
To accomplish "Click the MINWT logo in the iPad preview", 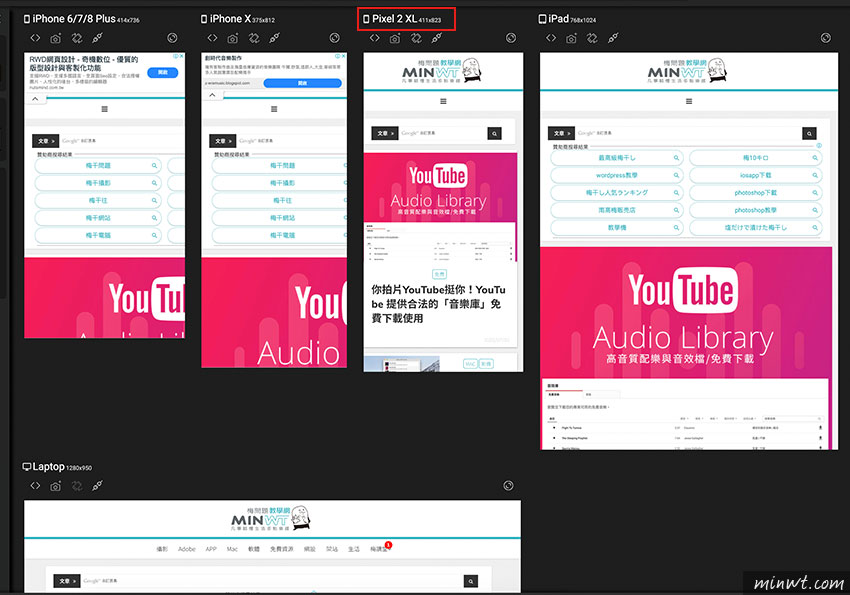I will point(687,71).
